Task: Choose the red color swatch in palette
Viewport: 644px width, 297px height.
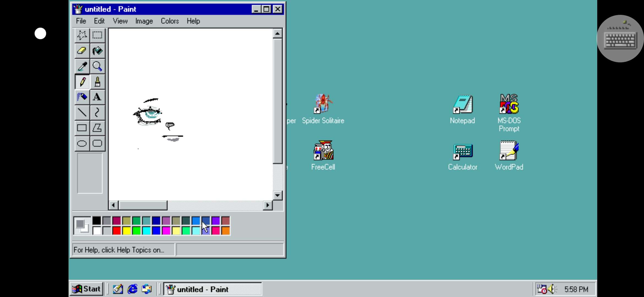Action: [117, 230]
